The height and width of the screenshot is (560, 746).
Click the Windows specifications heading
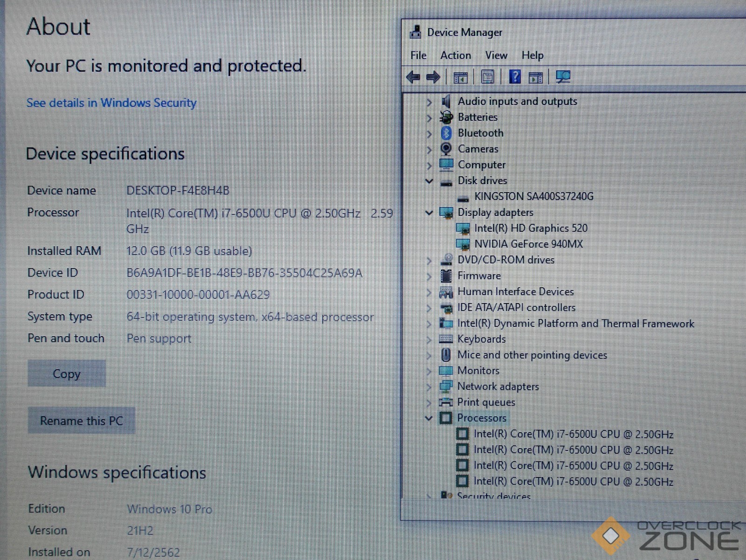(x=117, y=473)
